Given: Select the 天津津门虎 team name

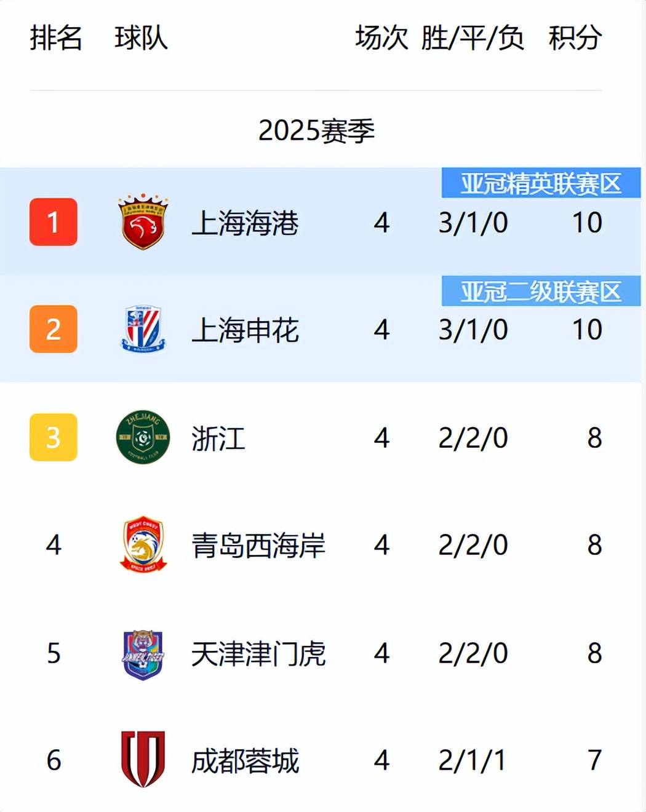Looking at the screenshot, I should click(x=258, y=654).
